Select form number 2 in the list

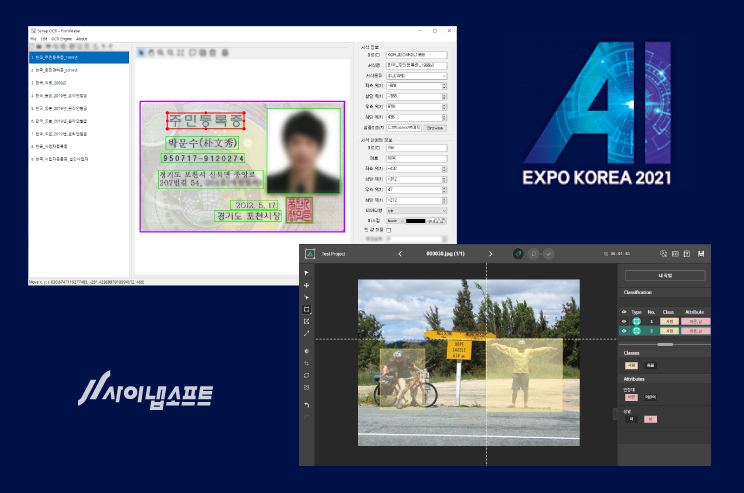pos(79,70)
